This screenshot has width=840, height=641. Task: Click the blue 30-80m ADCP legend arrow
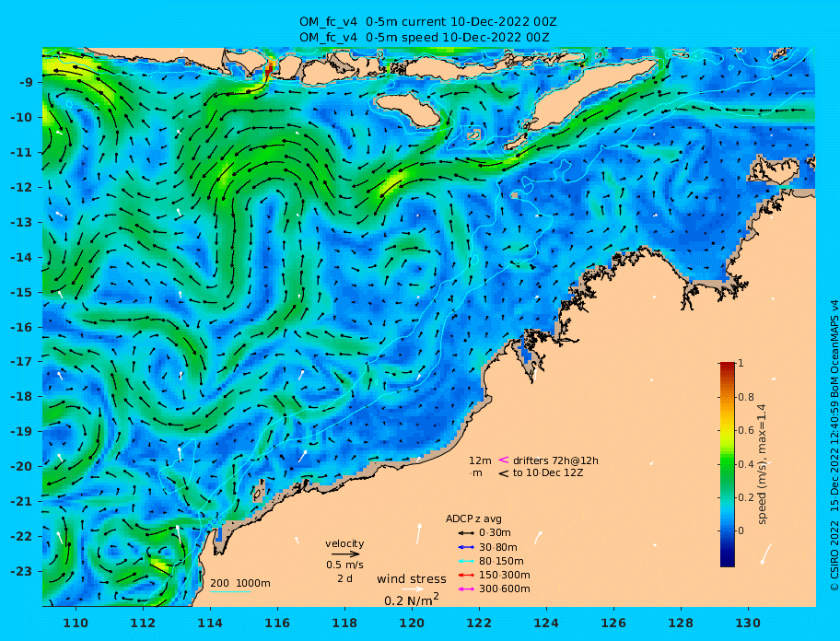[x=466, y=547]
